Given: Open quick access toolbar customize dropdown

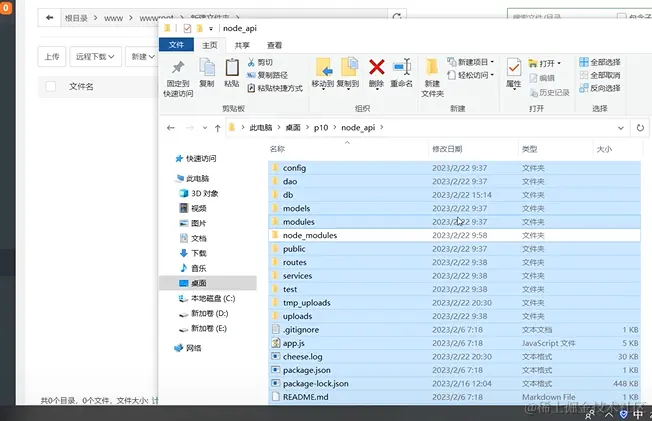Looking at the screenshot, I should [x=211, y=29].
